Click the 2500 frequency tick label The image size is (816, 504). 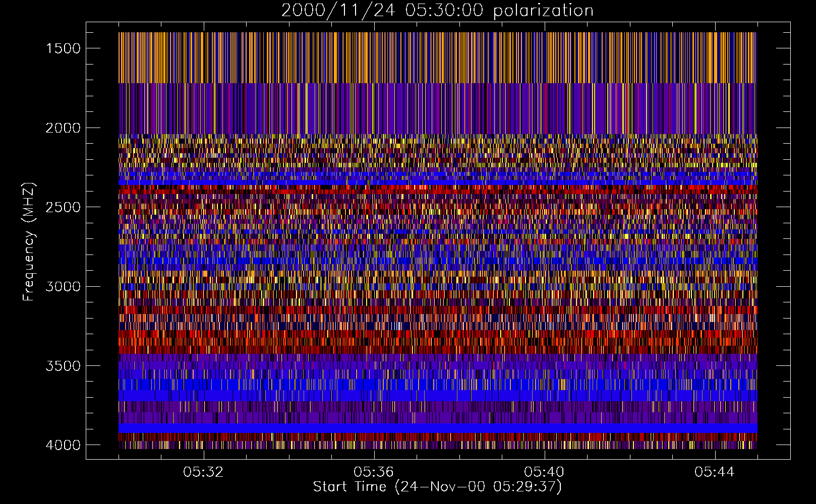tap(63, 207)
